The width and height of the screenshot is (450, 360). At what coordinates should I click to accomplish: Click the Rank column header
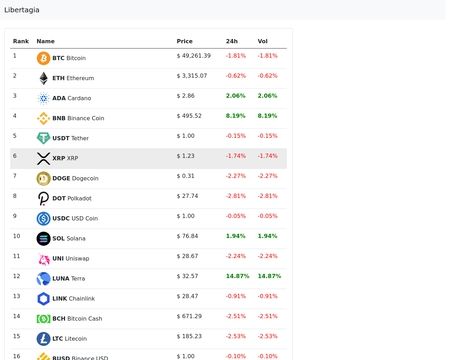click(21, 41)
